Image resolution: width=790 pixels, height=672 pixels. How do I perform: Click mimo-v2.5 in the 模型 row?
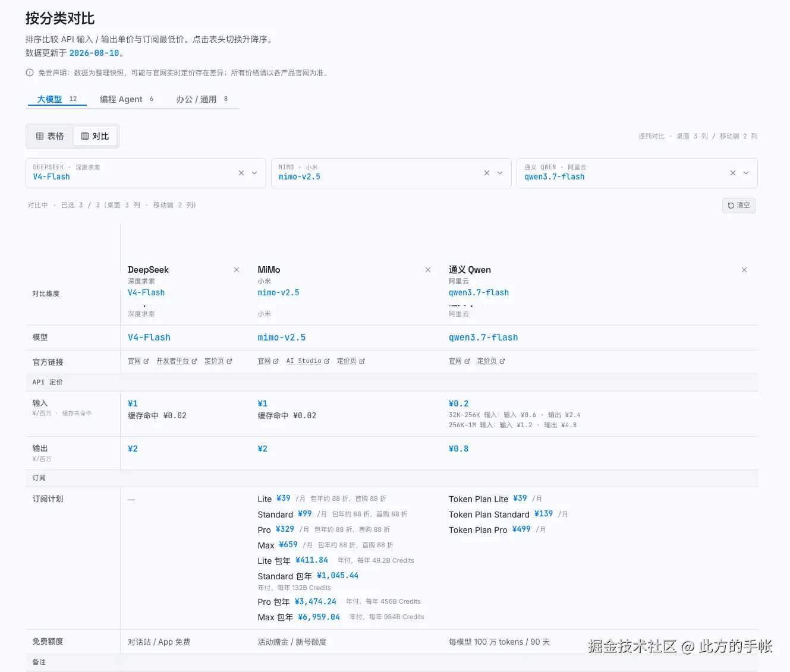click(x=282, y=337)
